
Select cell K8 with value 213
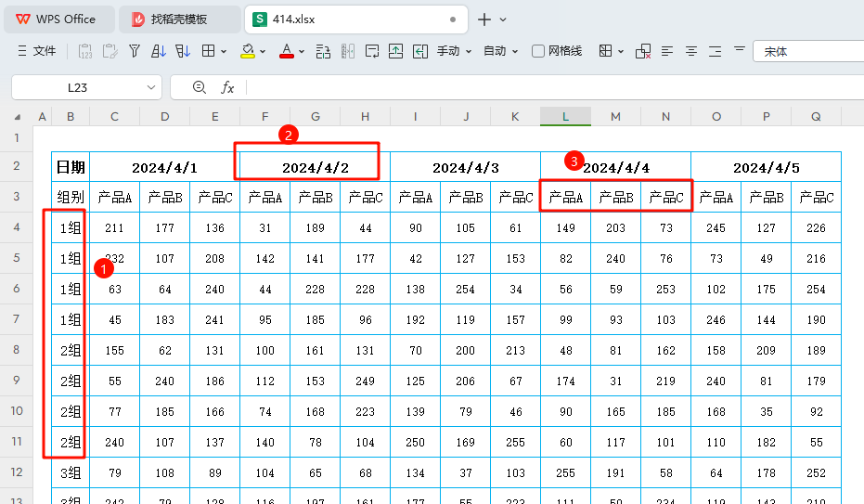[x=515, y=350]
